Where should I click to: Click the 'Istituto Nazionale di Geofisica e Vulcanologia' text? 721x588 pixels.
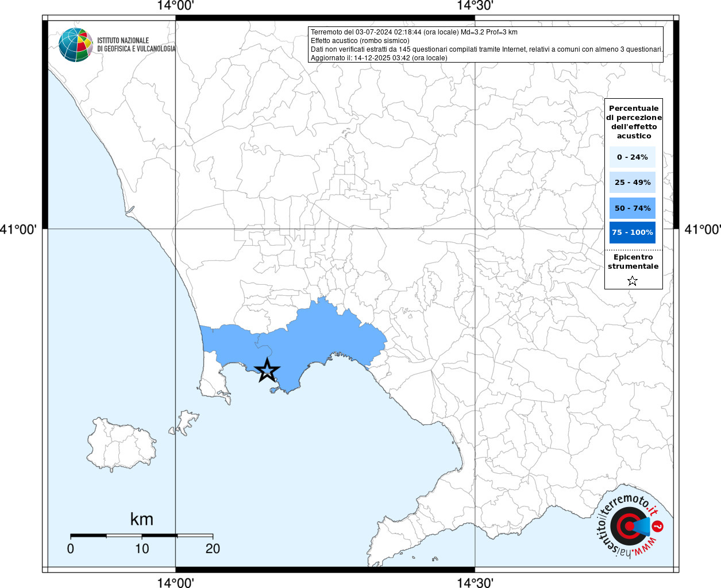[x=136, y=45]
